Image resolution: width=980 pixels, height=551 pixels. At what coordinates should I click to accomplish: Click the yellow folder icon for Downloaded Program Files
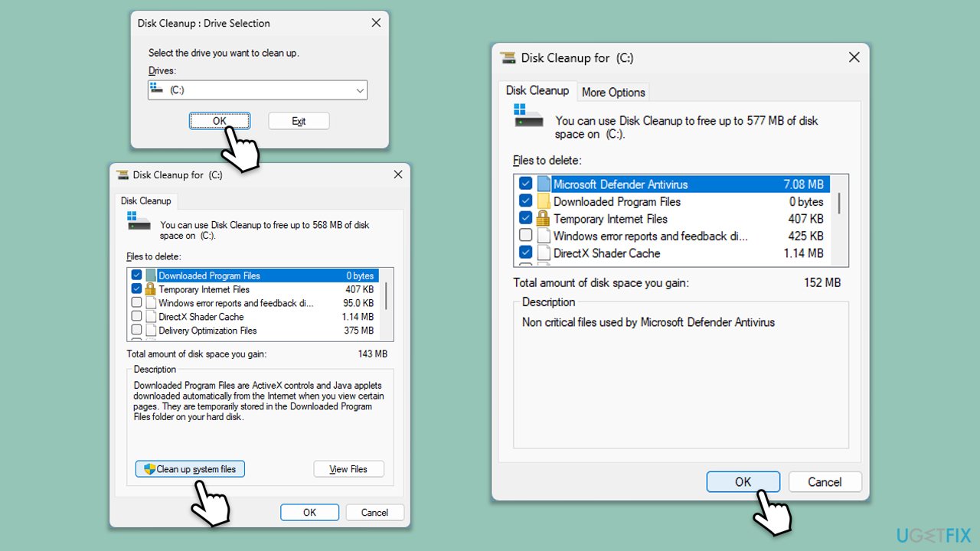coord(544,201)
